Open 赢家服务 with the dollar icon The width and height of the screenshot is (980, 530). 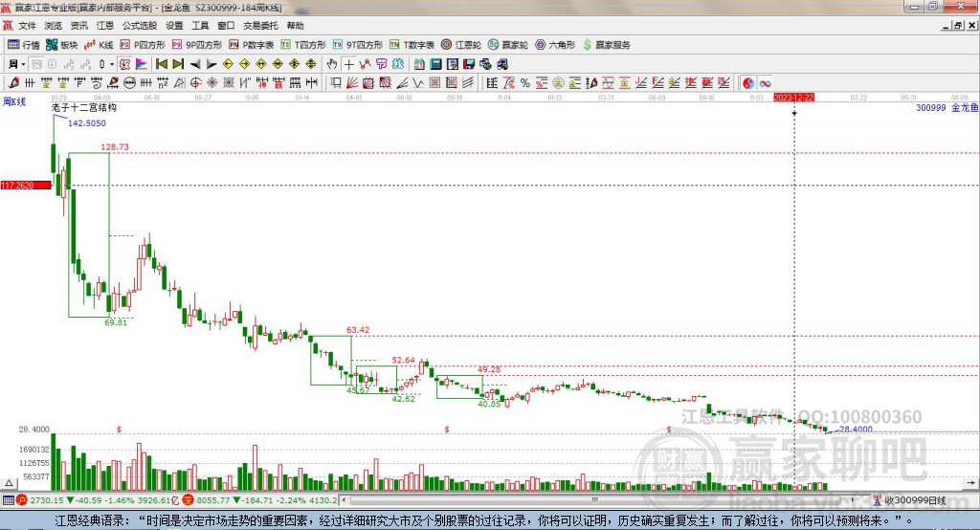point(606,45)
